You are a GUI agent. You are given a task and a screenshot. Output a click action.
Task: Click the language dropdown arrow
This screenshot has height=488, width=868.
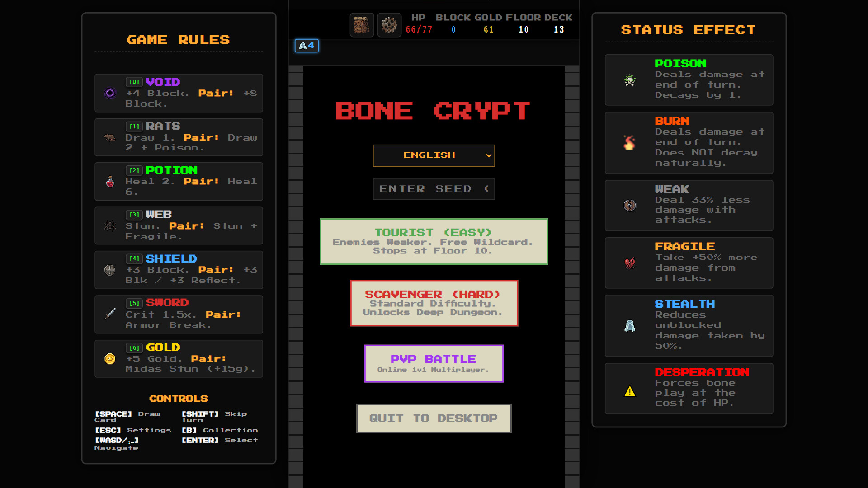click(x=488, y=155)
